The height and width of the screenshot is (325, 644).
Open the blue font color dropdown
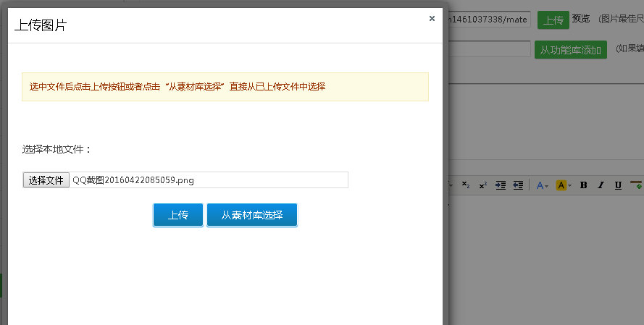[x=542, y=185]
